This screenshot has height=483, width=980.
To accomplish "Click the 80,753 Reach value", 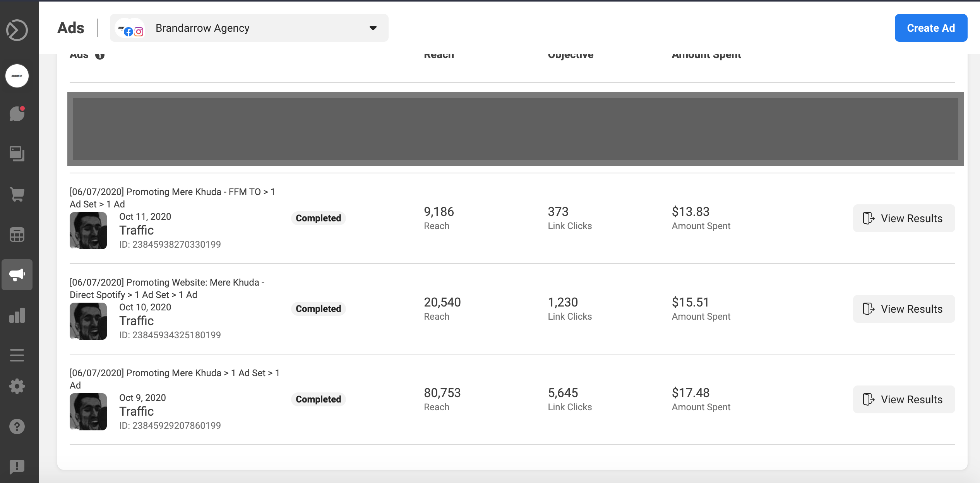I will pos(442,393).
